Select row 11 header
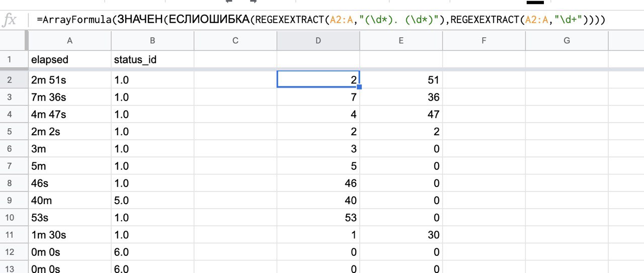Image resolution: width=644 pixels, height=273 pixels. point(14,235)
